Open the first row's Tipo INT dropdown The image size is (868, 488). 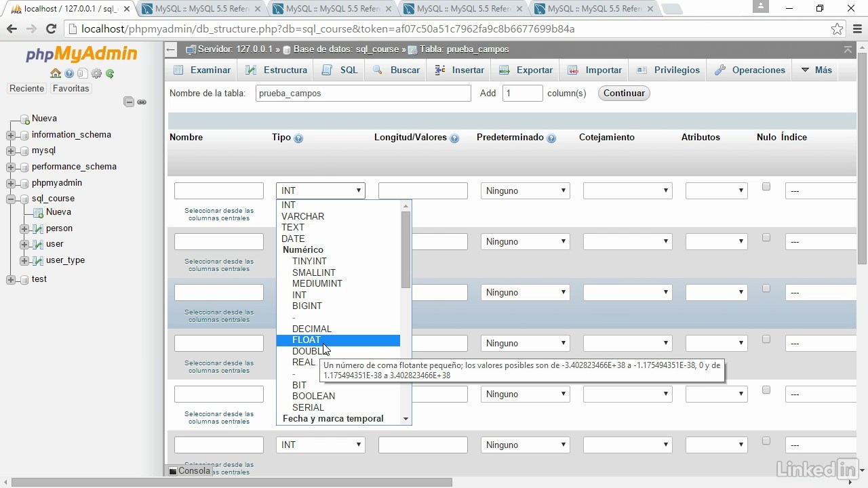pos(321,190)
